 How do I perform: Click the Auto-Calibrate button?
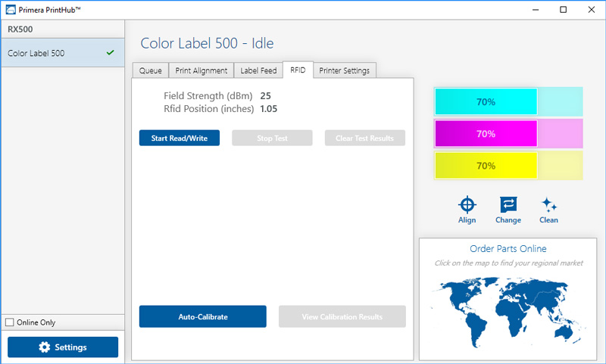coord(203,316)
